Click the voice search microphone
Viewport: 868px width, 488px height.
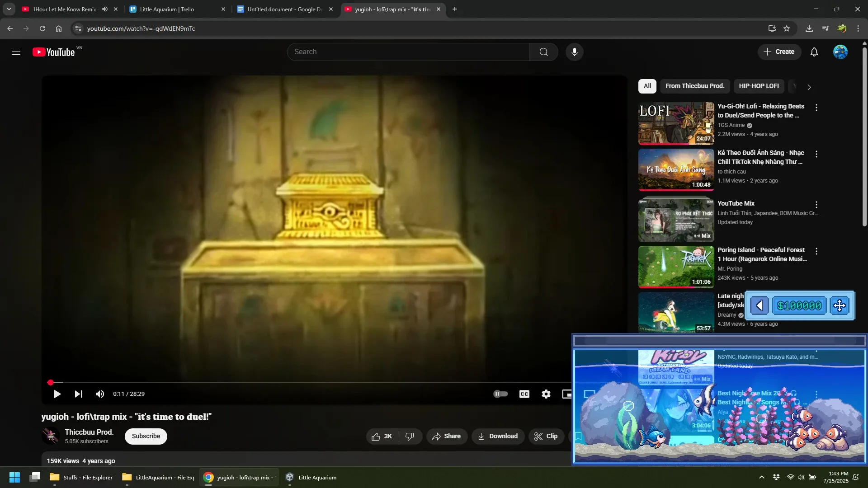pos(574,52)
